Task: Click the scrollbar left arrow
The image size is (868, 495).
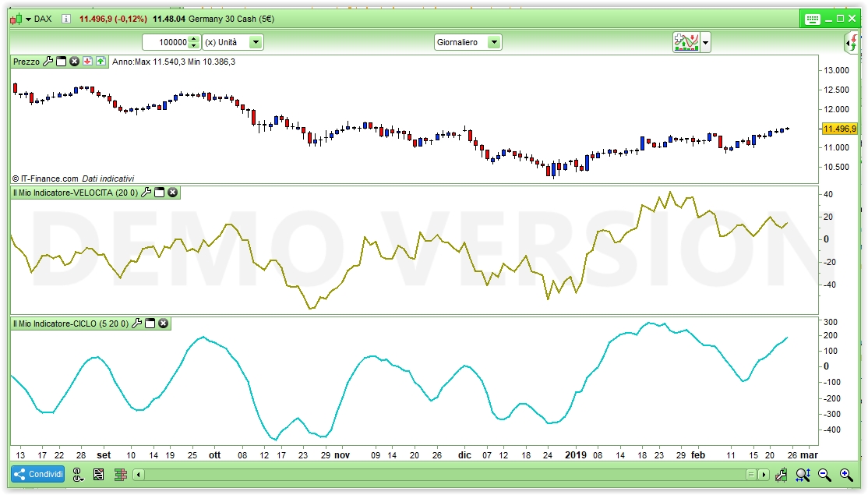Action: (139, 475)
